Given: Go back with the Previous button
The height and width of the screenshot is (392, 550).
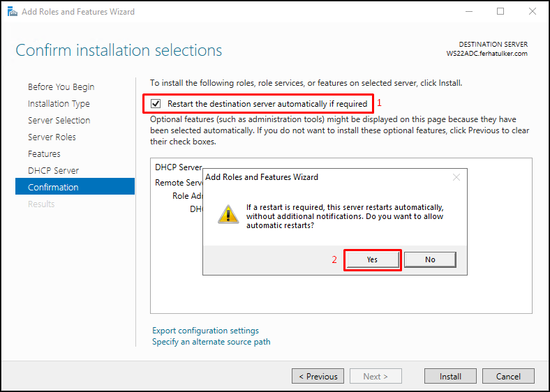Looking at the screenshot, I should coord(318,376).
